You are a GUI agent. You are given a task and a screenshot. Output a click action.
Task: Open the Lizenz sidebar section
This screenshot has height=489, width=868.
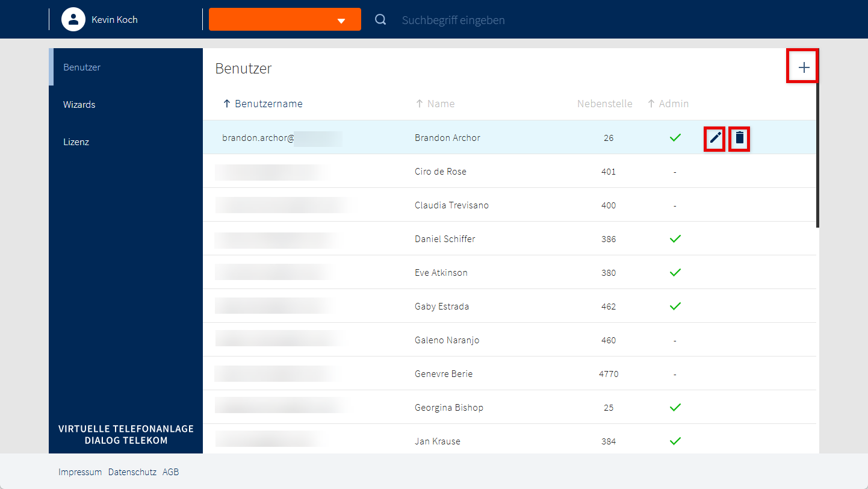pos(76,142)
